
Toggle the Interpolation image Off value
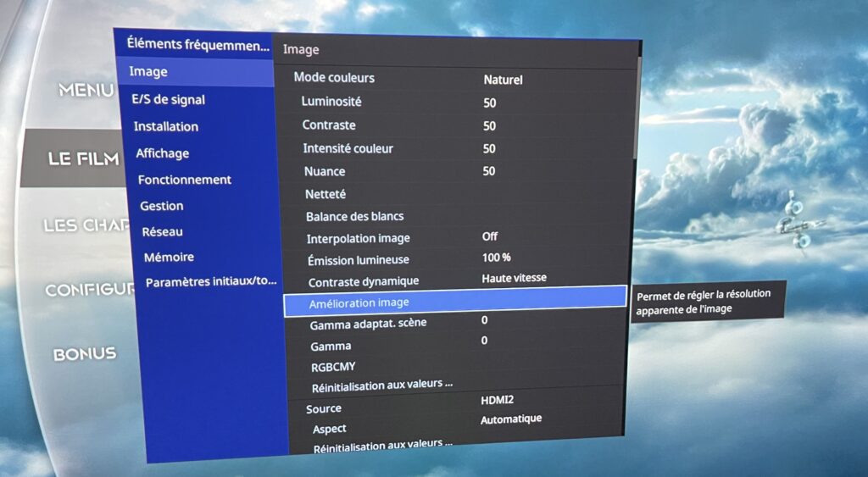[489, 236]
